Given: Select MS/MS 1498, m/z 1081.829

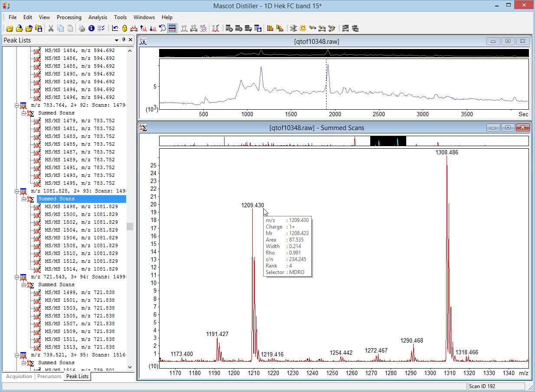Looking at the screenshot, I should coord(81,206).
